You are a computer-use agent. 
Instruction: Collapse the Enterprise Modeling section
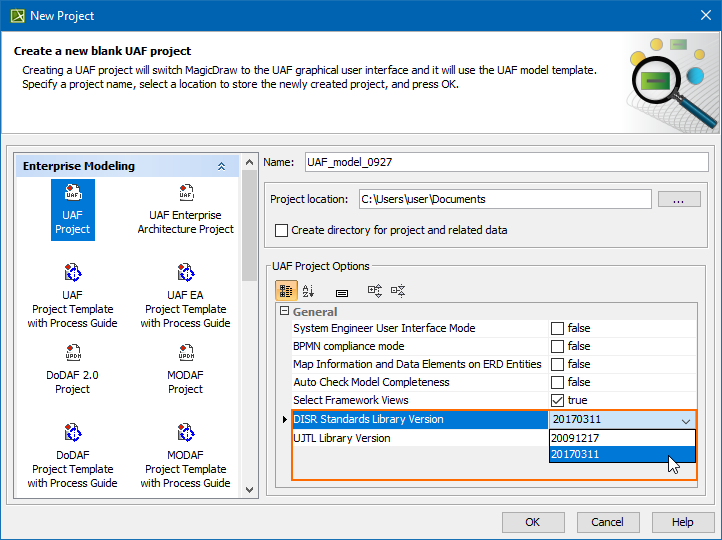pos(221,166)
